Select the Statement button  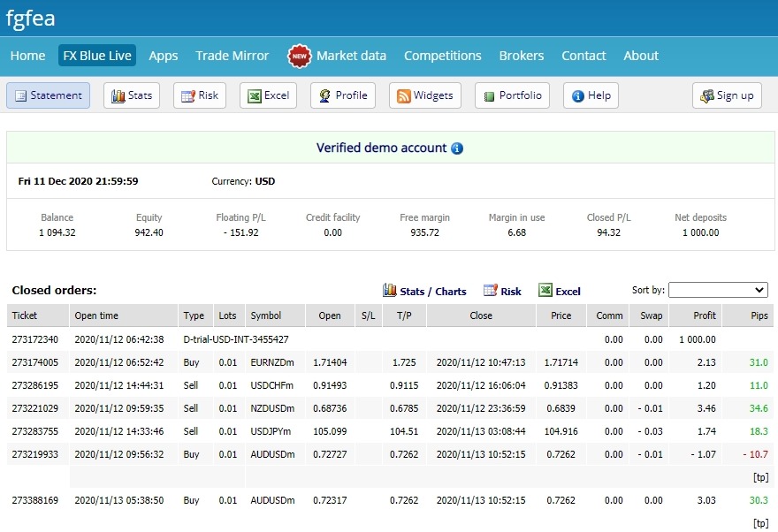coord(48,95)
